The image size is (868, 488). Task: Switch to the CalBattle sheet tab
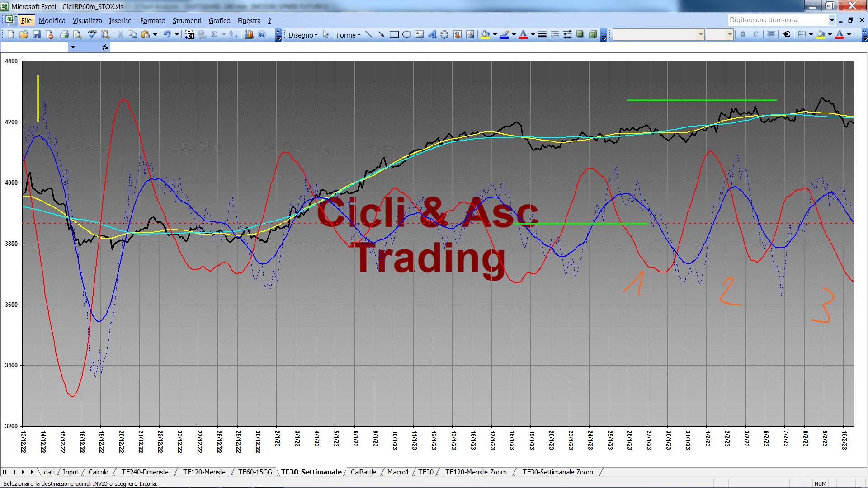pyautogui.click(x=363, y=472)
